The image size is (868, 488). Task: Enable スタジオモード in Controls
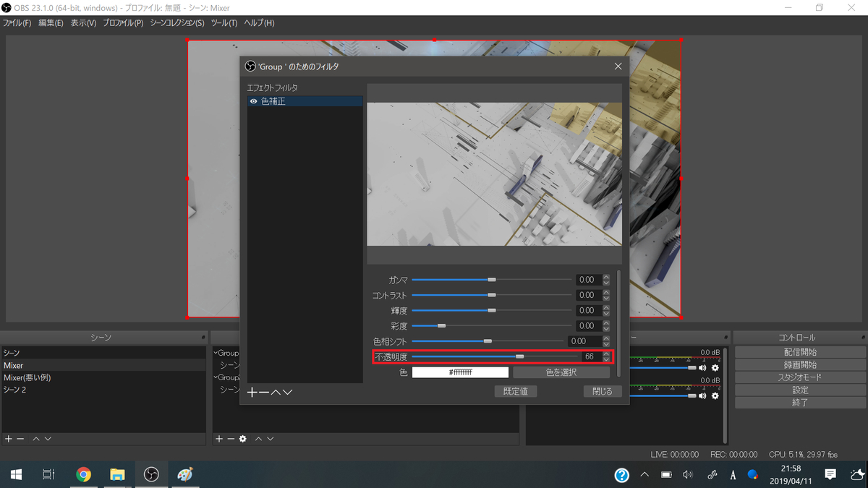pos(800,377)
